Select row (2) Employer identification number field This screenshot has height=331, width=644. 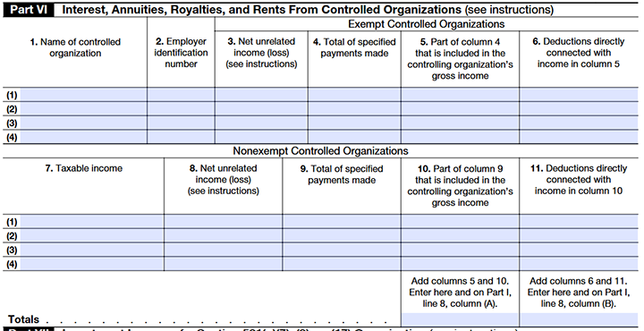pyautogui.click(x=181, y=109)
